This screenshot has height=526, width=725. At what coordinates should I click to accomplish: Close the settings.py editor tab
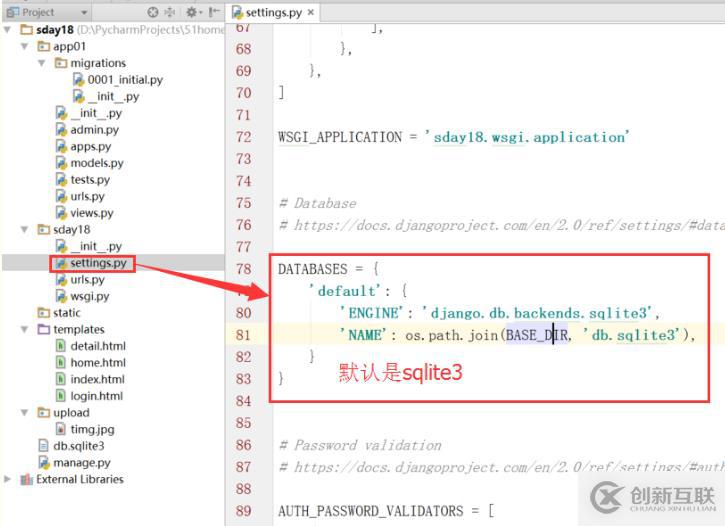pos(311,12)
